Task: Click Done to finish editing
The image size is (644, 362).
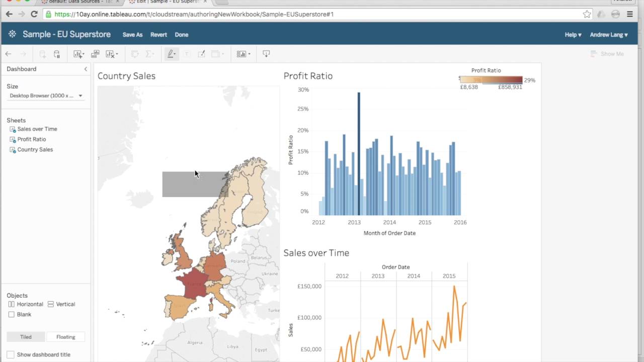Action: [x=182, y=35]
